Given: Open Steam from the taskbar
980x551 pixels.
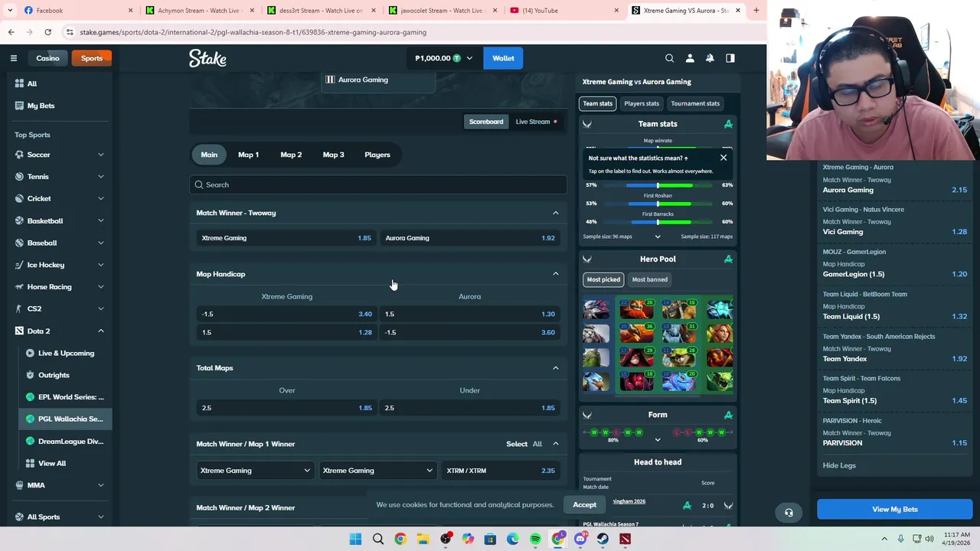Looking at the screenshot, I should click(x=603, y=539).
